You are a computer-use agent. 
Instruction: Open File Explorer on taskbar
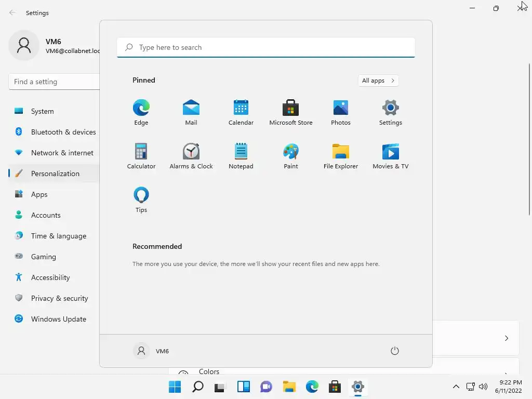pyautogui.click(x=289, y=387)
